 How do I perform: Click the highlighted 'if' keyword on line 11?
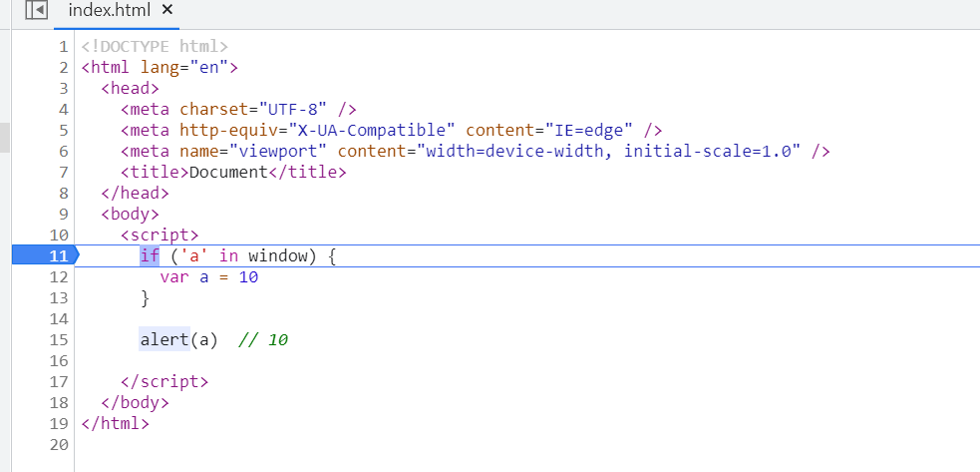point(150,256)
